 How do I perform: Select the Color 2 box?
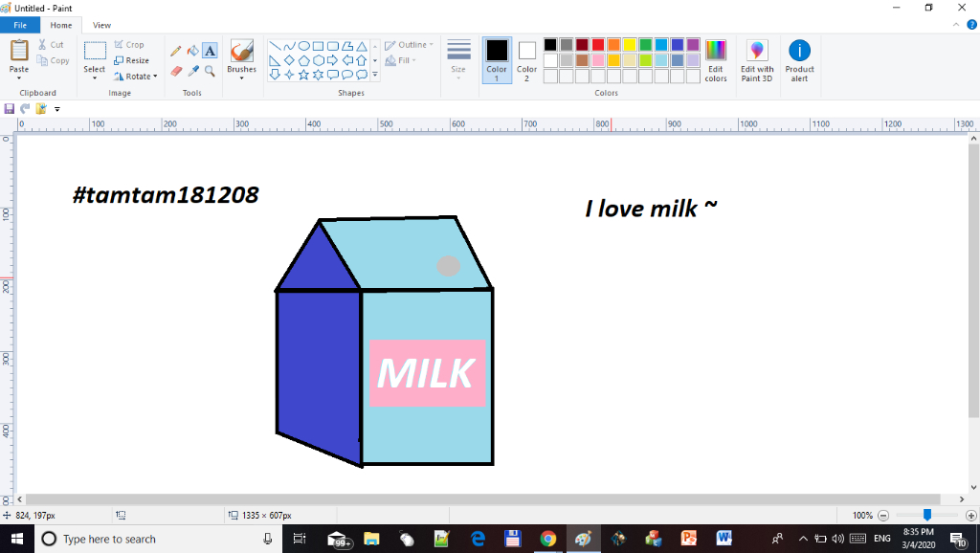click(527, 60)
